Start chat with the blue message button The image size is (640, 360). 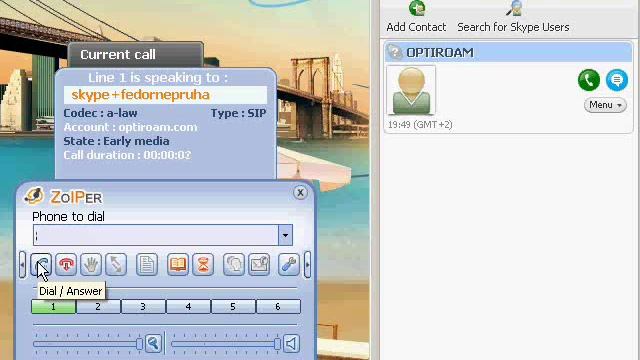tap(617, 80)
